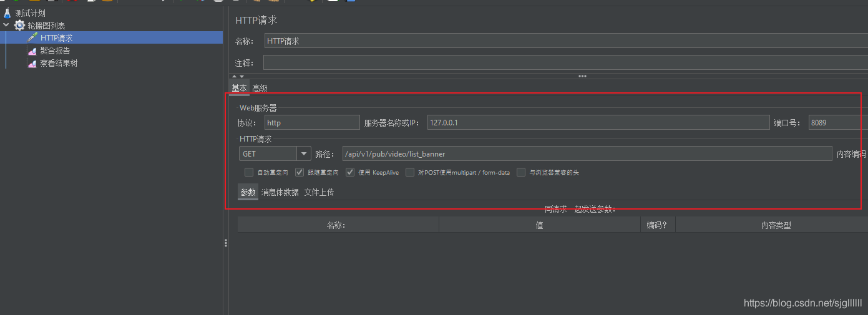Select the 轮播图列表 thread group node
Screen dimensions: 868x315
pyautogui.click(x=46, y=26)
